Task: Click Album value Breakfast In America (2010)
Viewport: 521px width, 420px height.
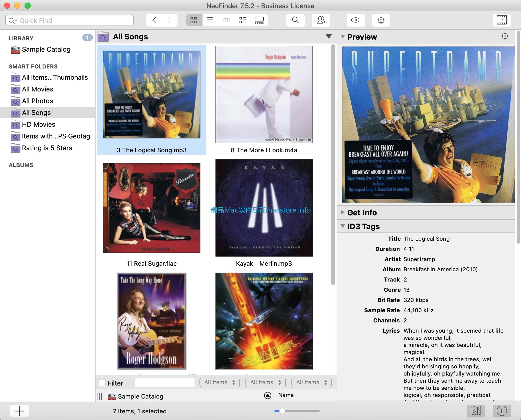Action: [x=441, y=269]
